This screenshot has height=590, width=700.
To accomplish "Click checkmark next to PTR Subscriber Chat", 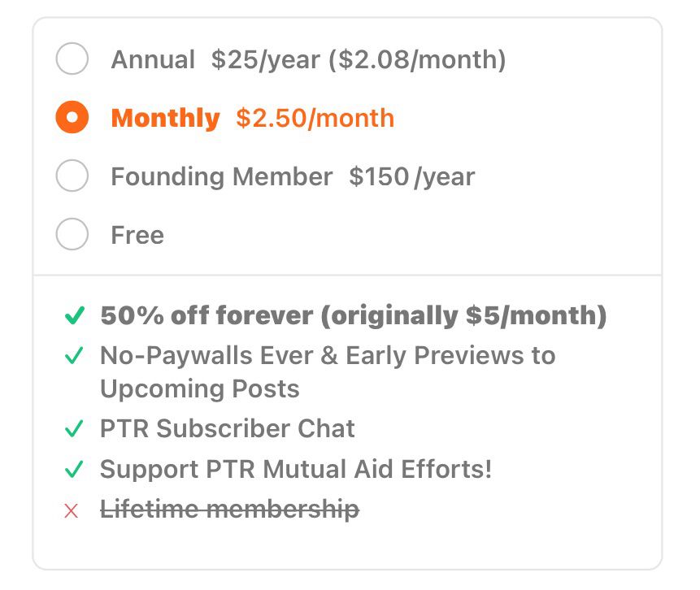I will click(x=74, y=428).
